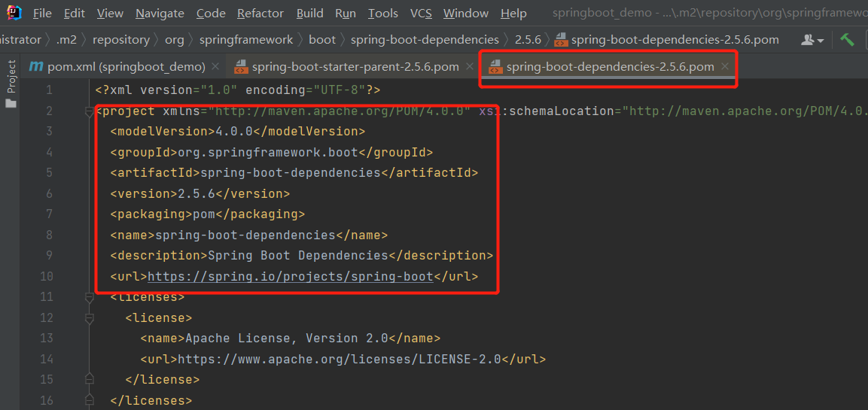Close the pom.xml (springboot_demo) tab
The width and height of the screenshot is (868, 410).
(x=215, y=67)
